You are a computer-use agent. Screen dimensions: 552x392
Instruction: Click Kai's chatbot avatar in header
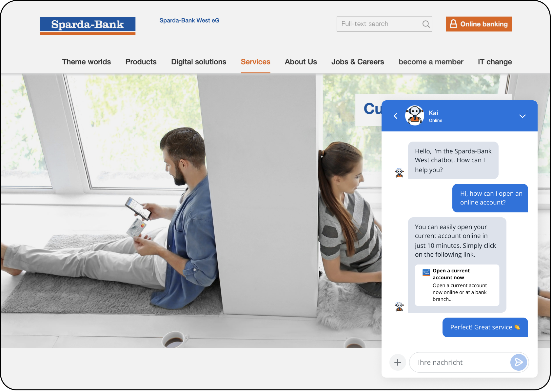click(x=415, y=116)
